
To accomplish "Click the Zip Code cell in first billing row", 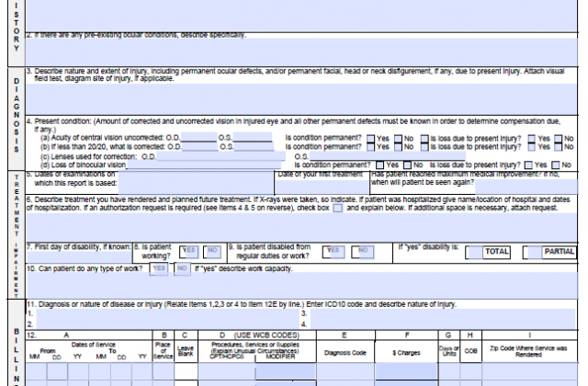I will coord(530,371).
